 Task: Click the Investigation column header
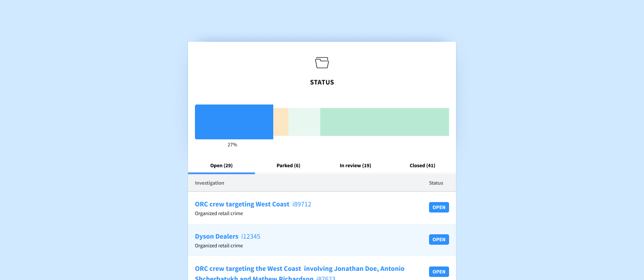(x=209, y=183)
